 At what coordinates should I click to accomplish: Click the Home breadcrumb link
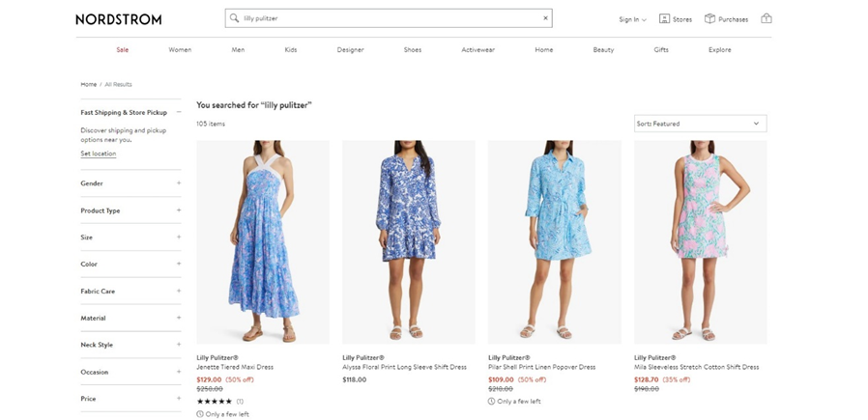click(x=88, y=85)
